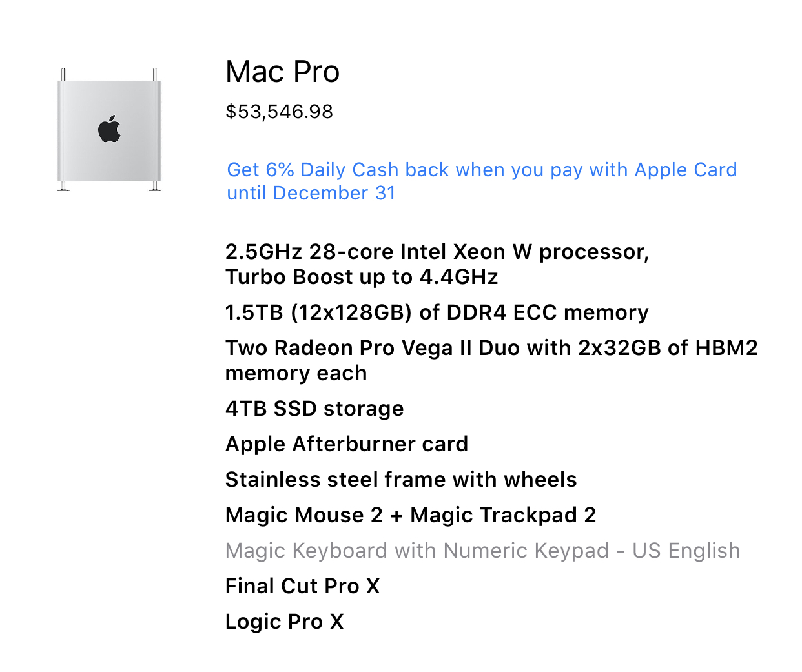Select the 4TB SSD storage line

point(314,409)
